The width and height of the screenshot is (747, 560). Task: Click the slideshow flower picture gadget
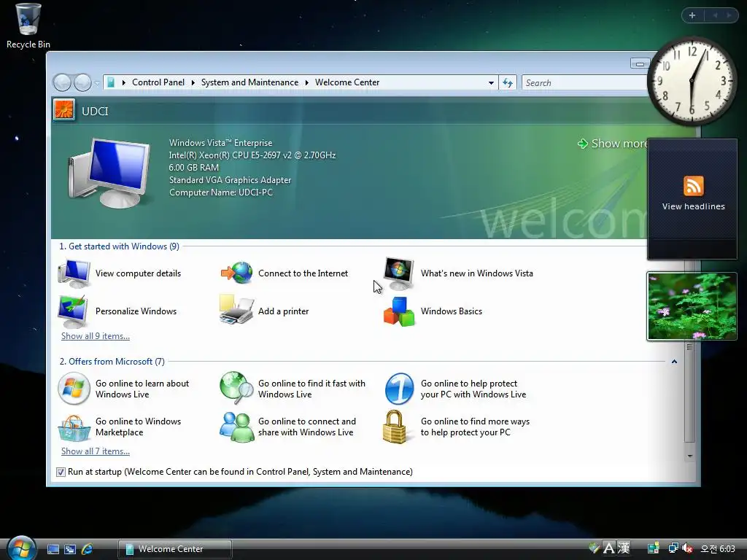click(692, 306)
